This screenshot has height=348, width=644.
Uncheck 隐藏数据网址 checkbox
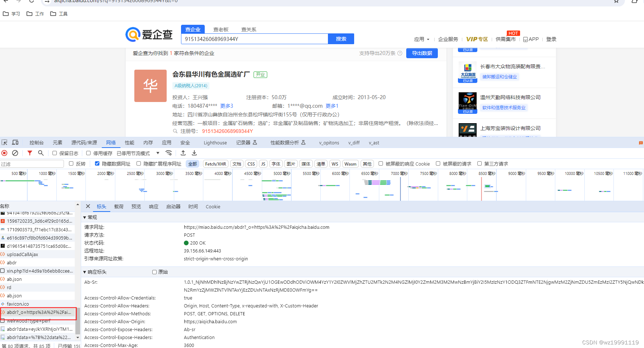(97, 163)
